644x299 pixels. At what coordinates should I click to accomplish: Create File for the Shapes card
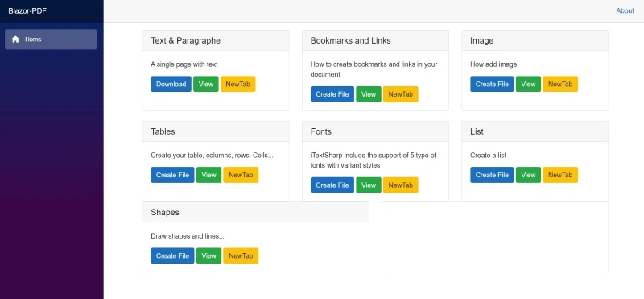[x=172, y=255]
